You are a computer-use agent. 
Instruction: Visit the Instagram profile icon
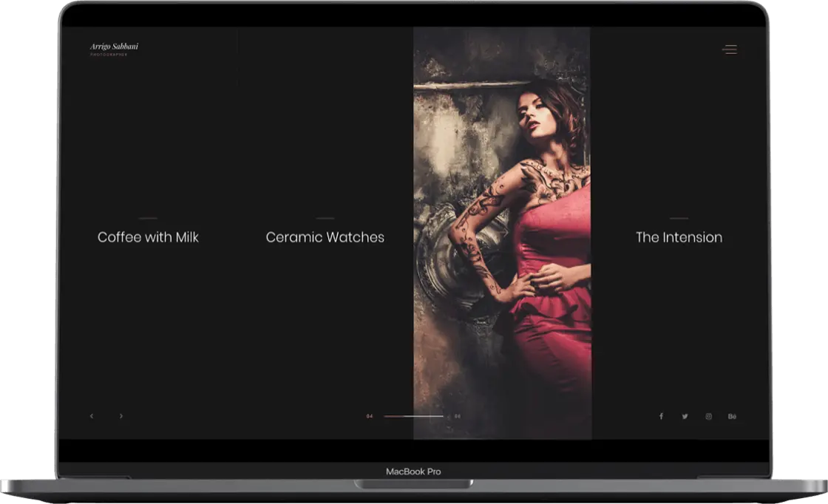(x=708, y=416)
